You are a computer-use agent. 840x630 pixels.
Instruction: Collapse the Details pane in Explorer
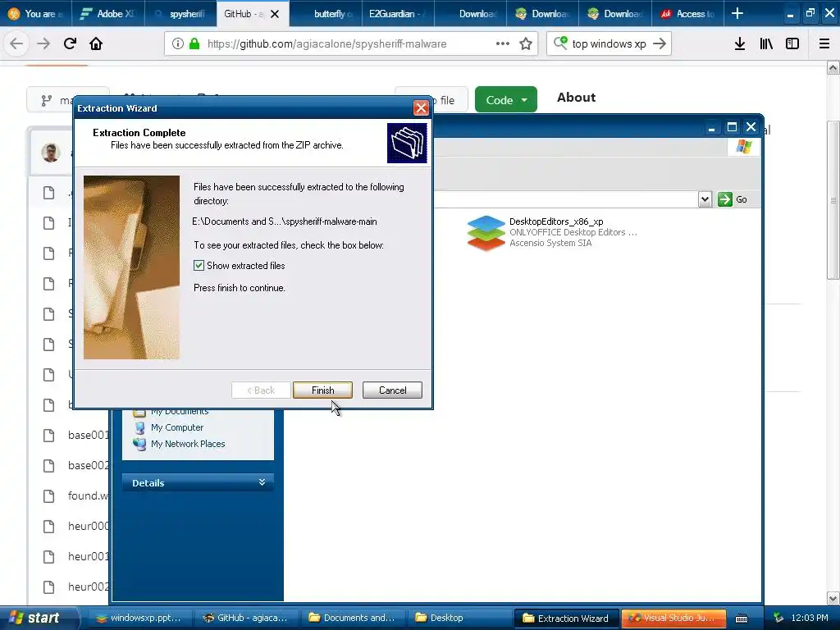click(x=262, y=482)
